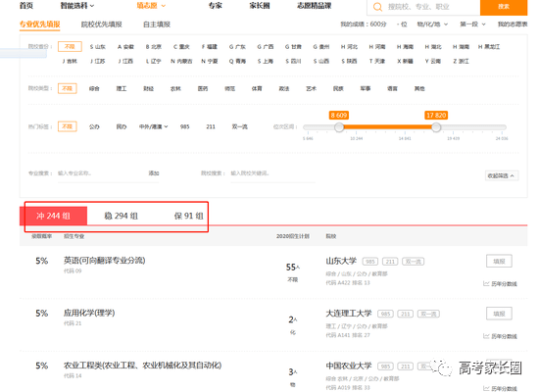The image size is (539, 392).
Task: Switch to 院校优先填报 tab
Action: click(101, 24)
